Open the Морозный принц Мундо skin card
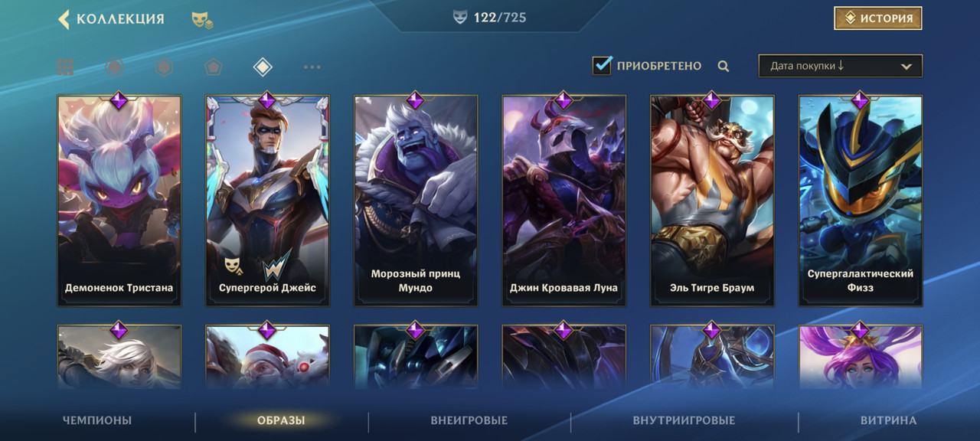 click(x=416, y=201)
